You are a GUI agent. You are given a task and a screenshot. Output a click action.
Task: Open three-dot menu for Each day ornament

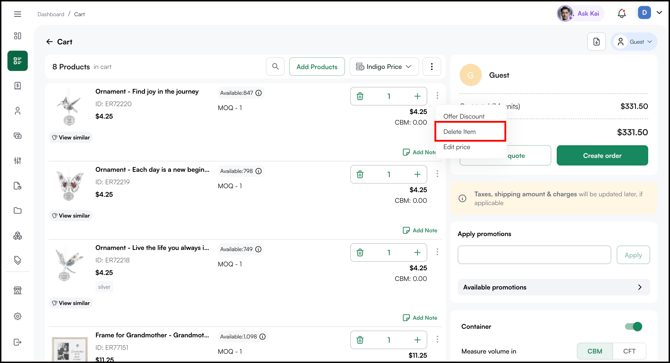tap(437, 174)
